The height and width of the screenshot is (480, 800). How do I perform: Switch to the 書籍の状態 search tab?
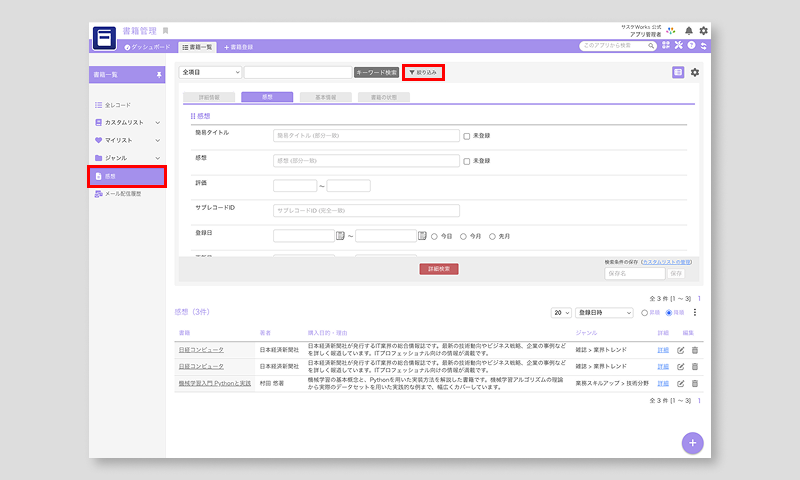click(384, 97)
